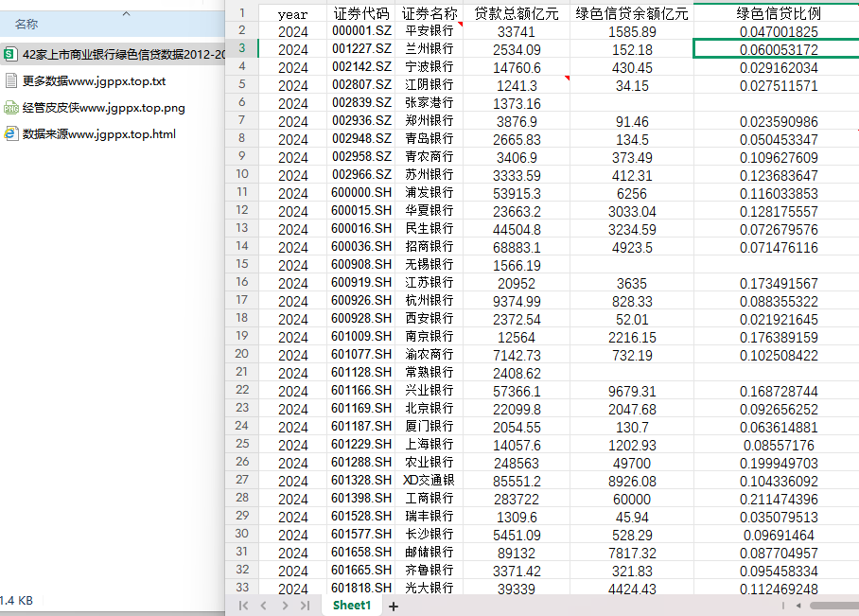Click cell with code 600000.SH

coord(361,193)
